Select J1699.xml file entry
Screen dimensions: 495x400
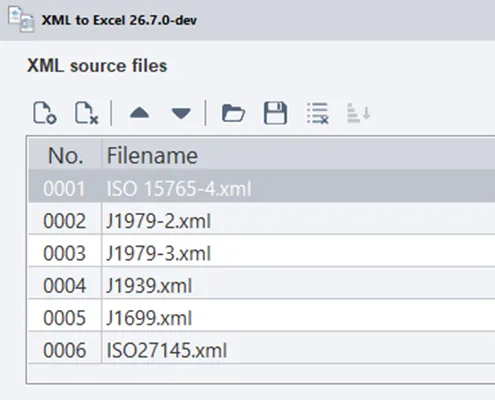(x=149, y=318)
